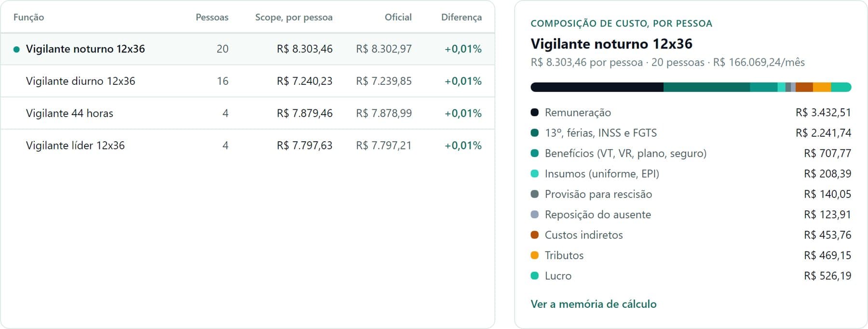The image size is (868, 329).
Task: Click the black Remuneração segment of the bar
Action: (597, 87)
